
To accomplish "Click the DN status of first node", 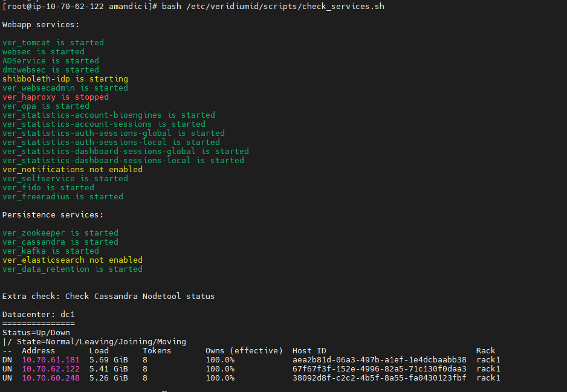I will 7,360.
